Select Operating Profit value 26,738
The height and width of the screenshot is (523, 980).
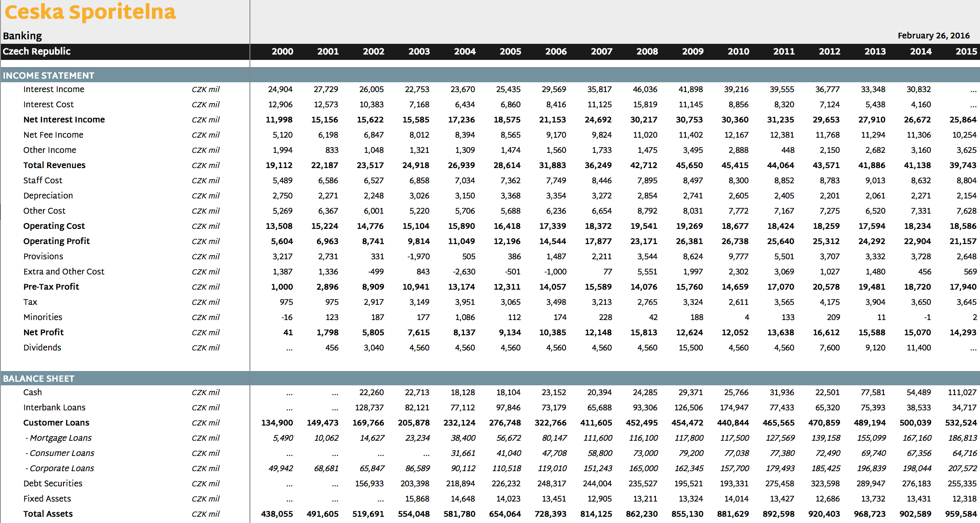735,241
